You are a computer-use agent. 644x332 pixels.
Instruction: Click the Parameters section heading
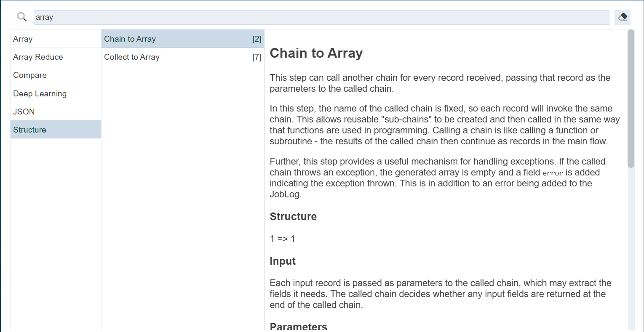click(298, 327)
